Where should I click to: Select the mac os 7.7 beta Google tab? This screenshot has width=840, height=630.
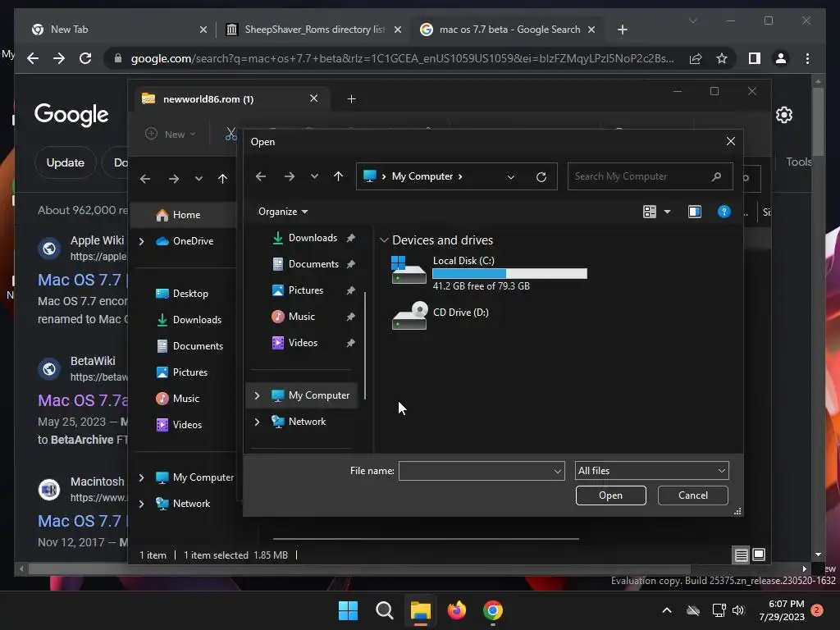[508, 30]
